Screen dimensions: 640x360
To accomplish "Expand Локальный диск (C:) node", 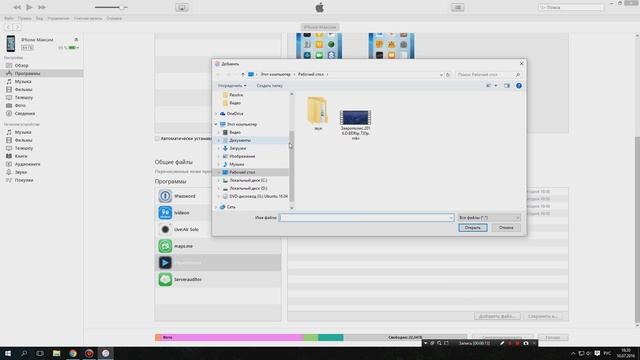I will (x=219, y=180).
